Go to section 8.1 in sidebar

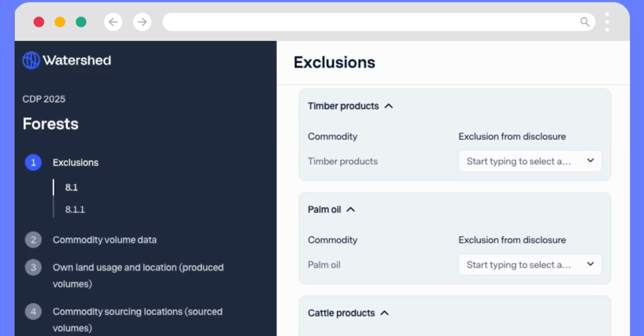71,187
